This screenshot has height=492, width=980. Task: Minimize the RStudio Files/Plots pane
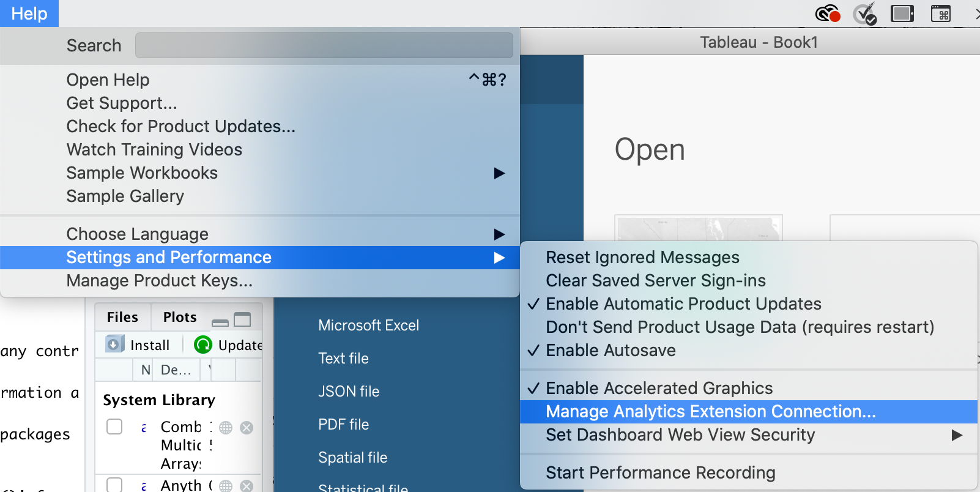click(220, 322)
